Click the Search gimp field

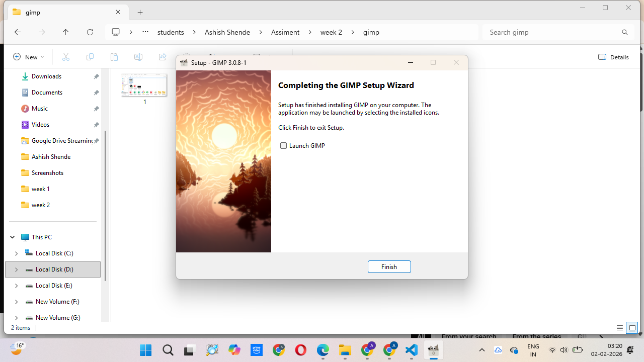click(558, 32)
